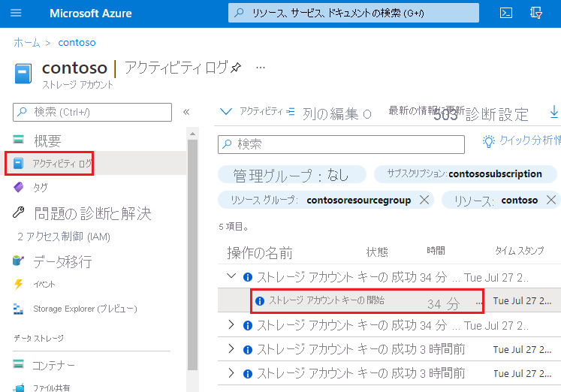
Task: Open タグ in the sidebar
Action: pos(40,188)
